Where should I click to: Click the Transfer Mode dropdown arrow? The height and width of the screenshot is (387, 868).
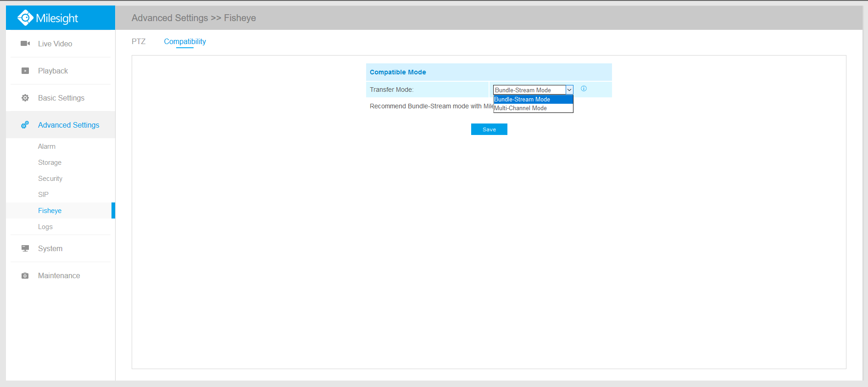point(569,90)
